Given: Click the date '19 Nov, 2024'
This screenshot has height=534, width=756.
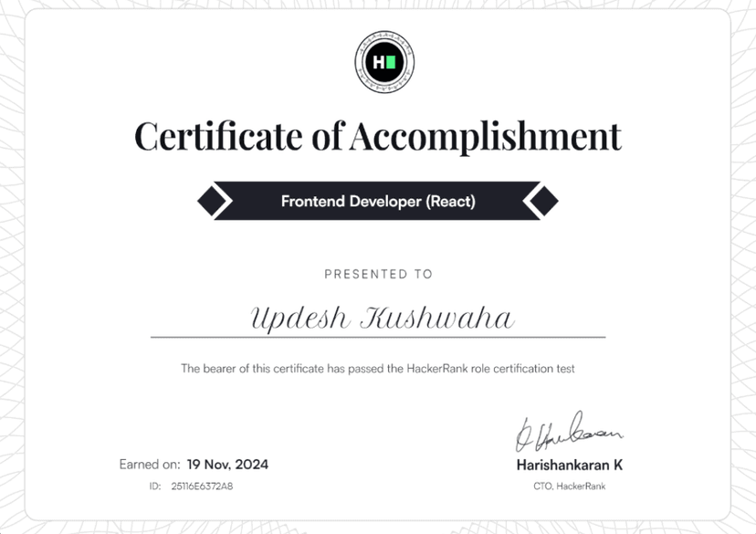Looking at the screenshot, I should coord(227,465).
